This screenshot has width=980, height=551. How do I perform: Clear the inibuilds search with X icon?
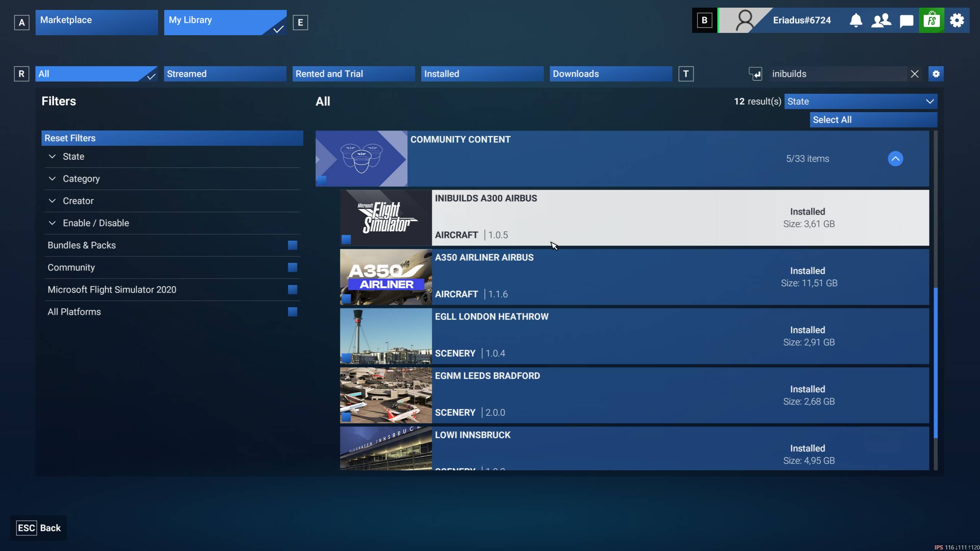tap(915, 74)
